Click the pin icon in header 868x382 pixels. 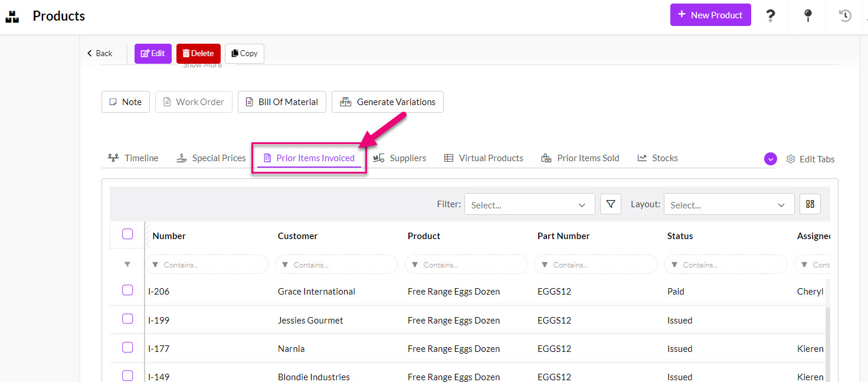808,16
